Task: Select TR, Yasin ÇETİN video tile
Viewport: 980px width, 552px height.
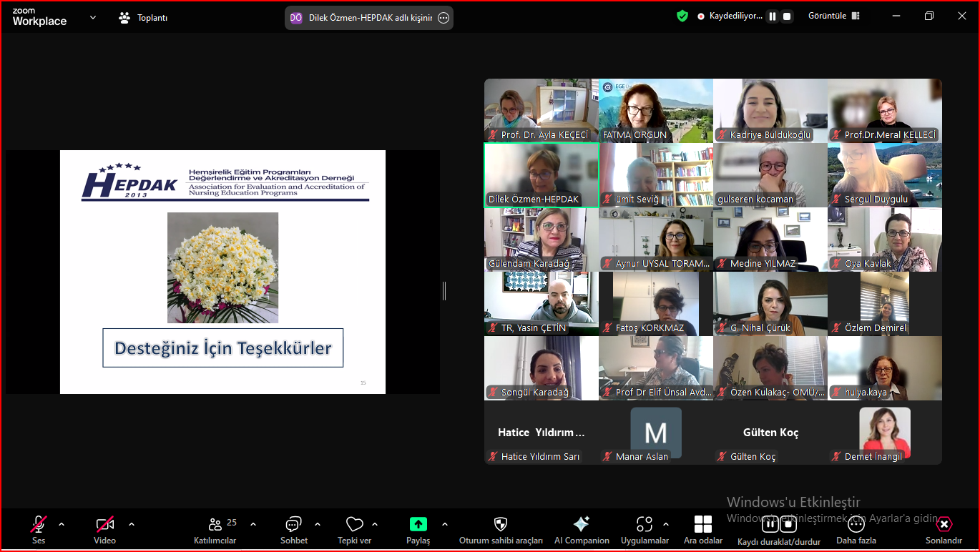Action: 542,304
